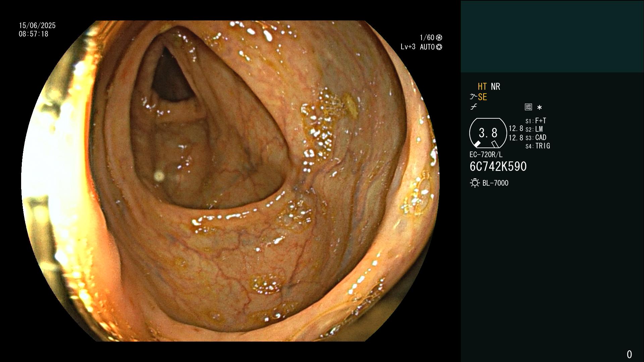Click the asterisk indicator icon
This screenshot has height=362, width=644.
click(x=539, y=108)
